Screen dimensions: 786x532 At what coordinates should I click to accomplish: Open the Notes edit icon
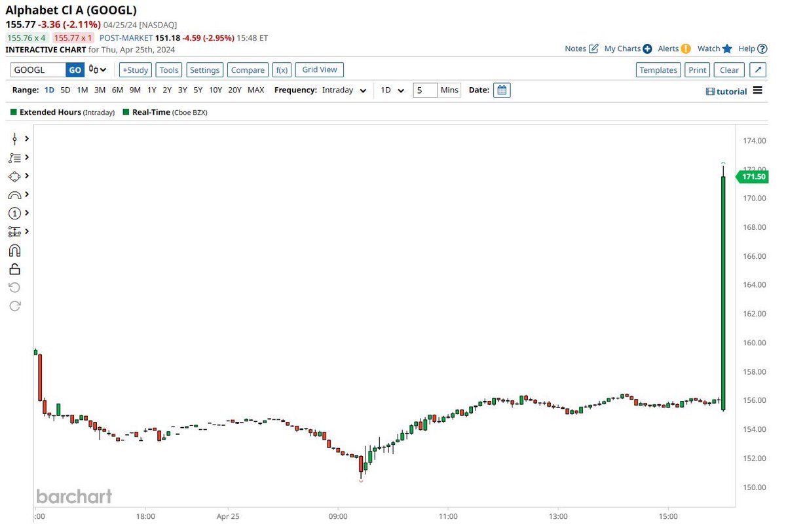(593, 48)
